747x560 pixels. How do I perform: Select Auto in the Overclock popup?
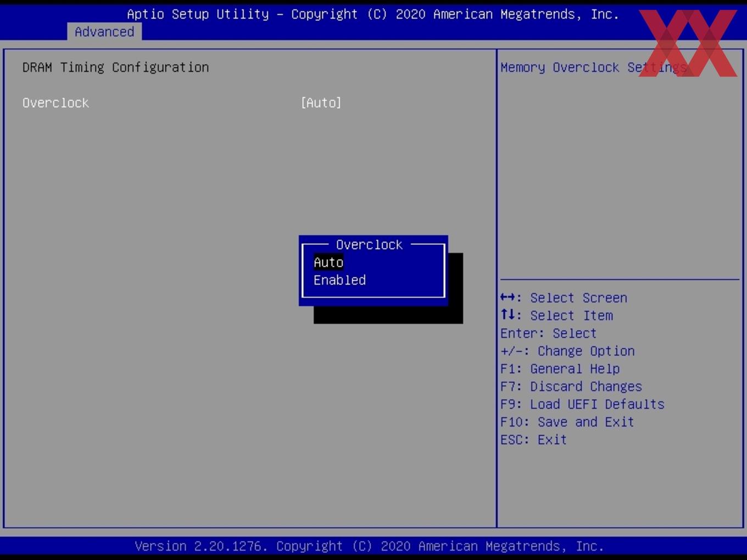(x=328, y=262)
